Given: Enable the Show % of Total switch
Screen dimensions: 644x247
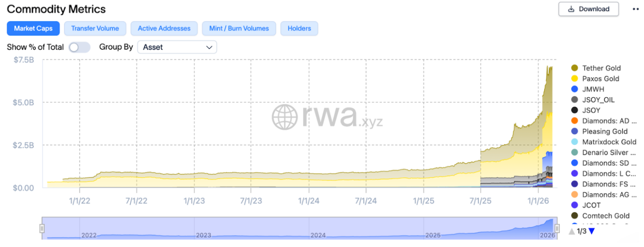Looking at the screenshot, I should point(80,47).
